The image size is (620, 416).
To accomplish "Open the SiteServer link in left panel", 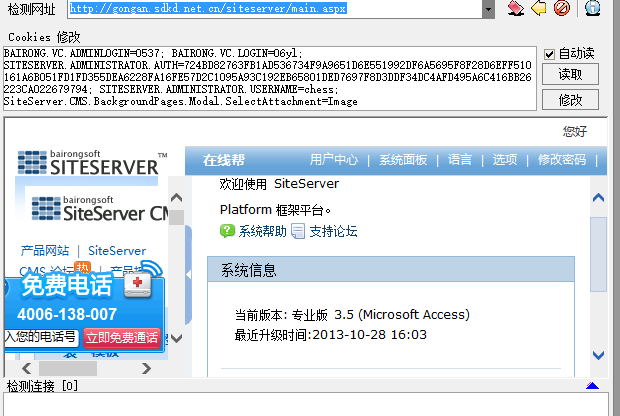I will [117, 251].
